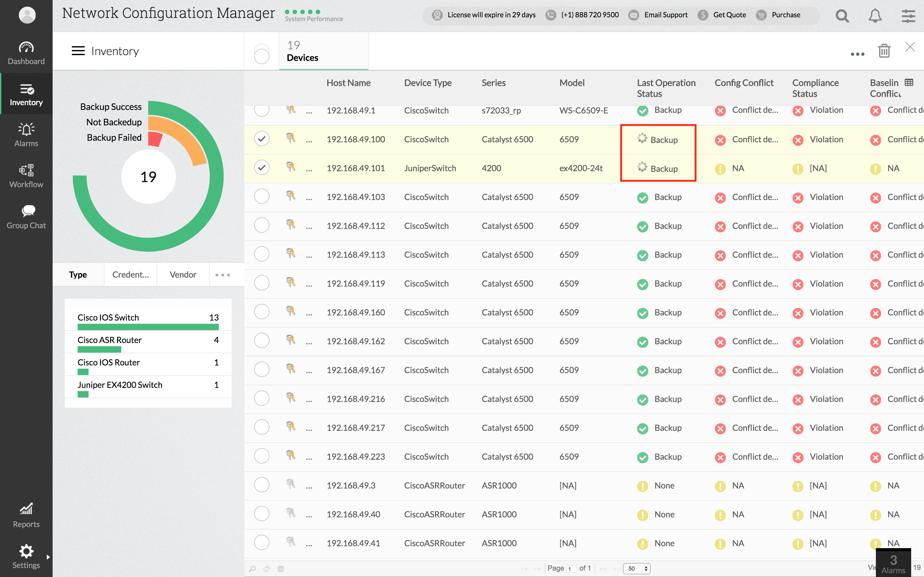
Task: Expand the Inventory hamburger menu
Action: (78, 51)
